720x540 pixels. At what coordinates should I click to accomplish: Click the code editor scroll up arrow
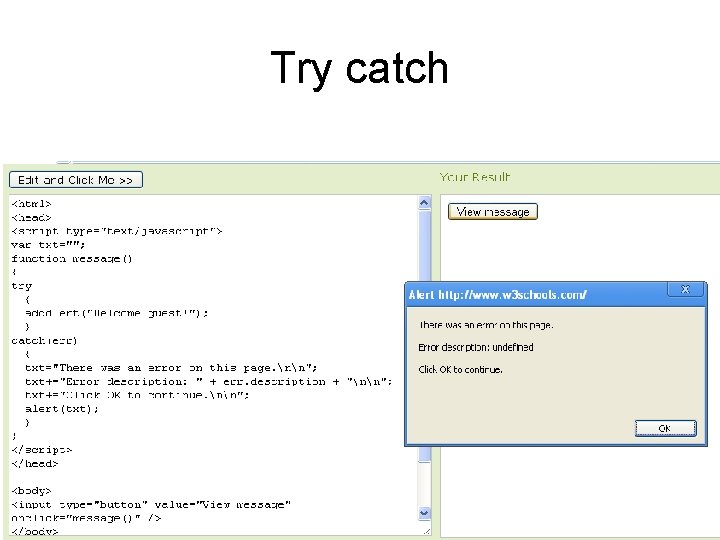tap(425, 202)
